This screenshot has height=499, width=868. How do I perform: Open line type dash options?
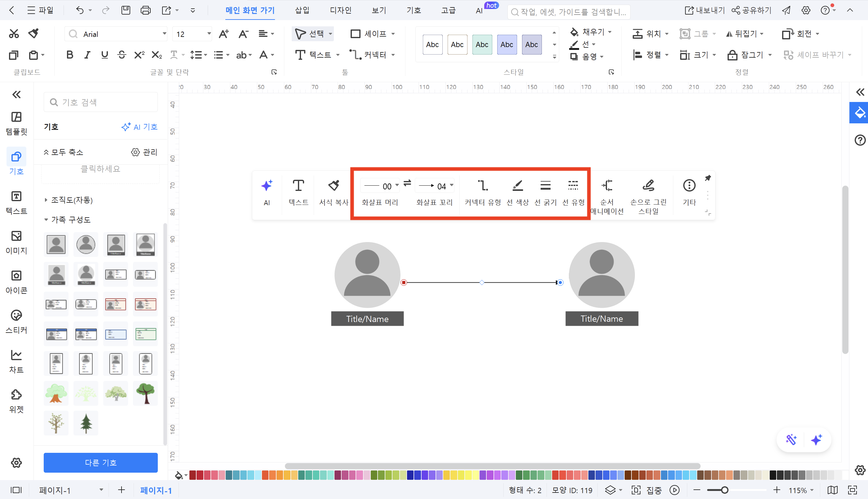click(573, 186)
